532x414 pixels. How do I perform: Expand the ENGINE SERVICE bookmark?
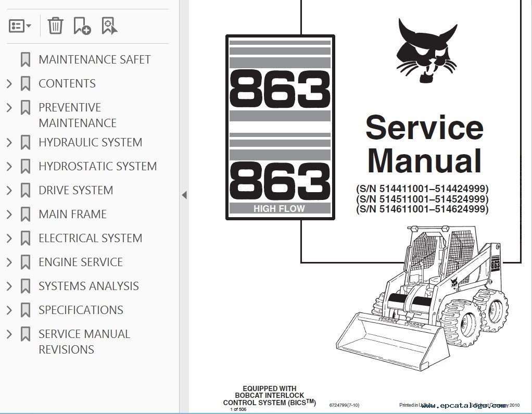coord(9,262)
